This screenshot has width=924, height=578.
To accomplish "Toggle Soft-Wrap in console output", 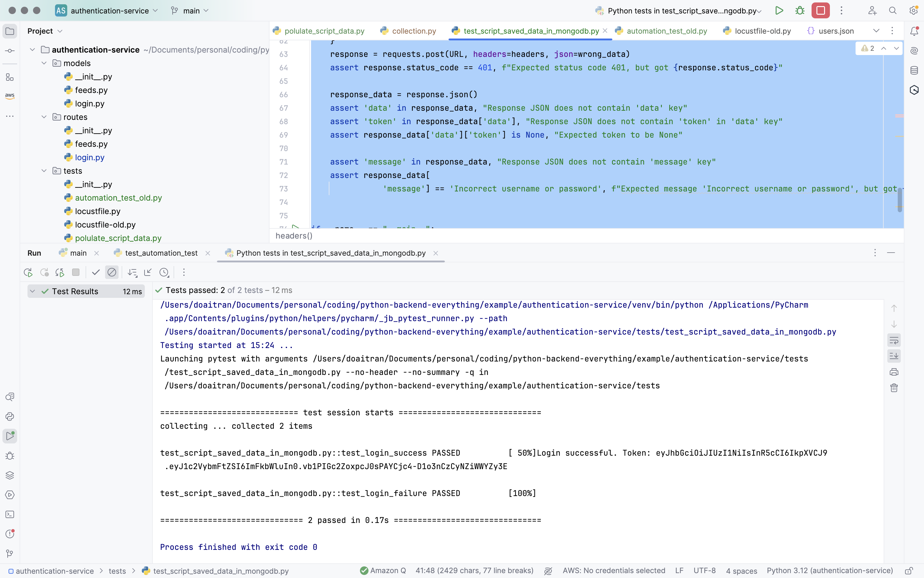I will click(894, 340).
